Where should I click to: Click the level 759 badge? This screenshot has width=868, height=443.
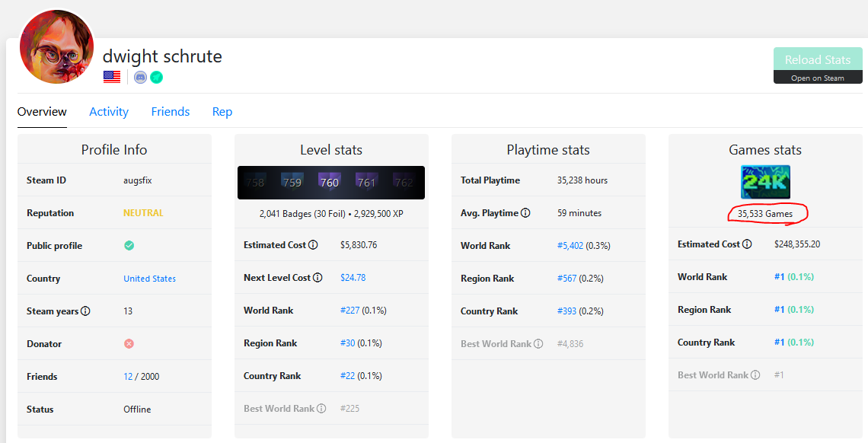(292, 182)
